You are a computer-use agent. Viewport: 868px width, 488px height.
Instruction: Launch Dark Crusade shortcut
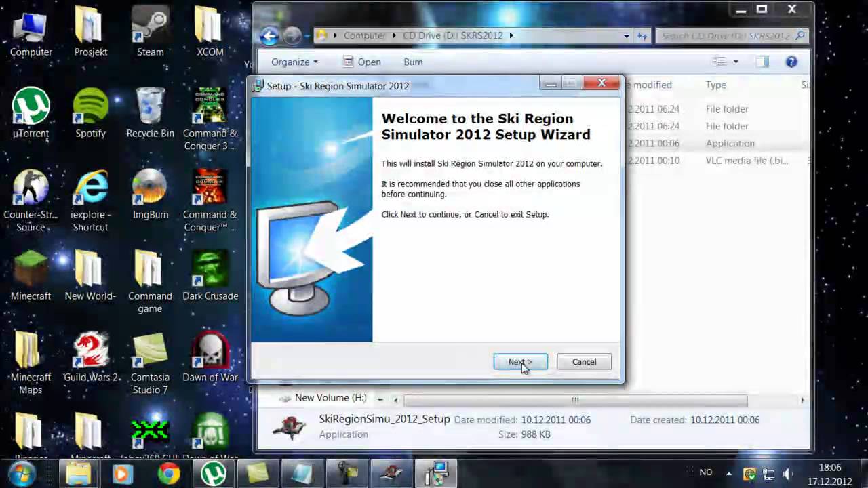click(210, 275)
